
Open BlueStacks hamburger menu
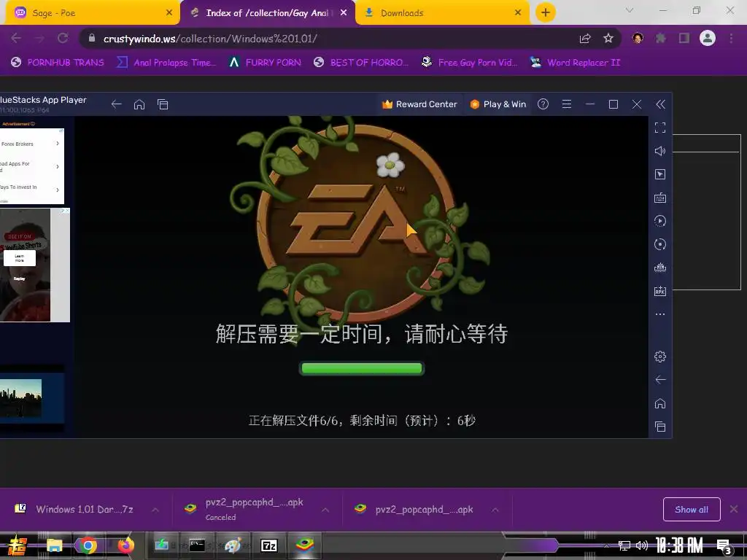[566, 104]
